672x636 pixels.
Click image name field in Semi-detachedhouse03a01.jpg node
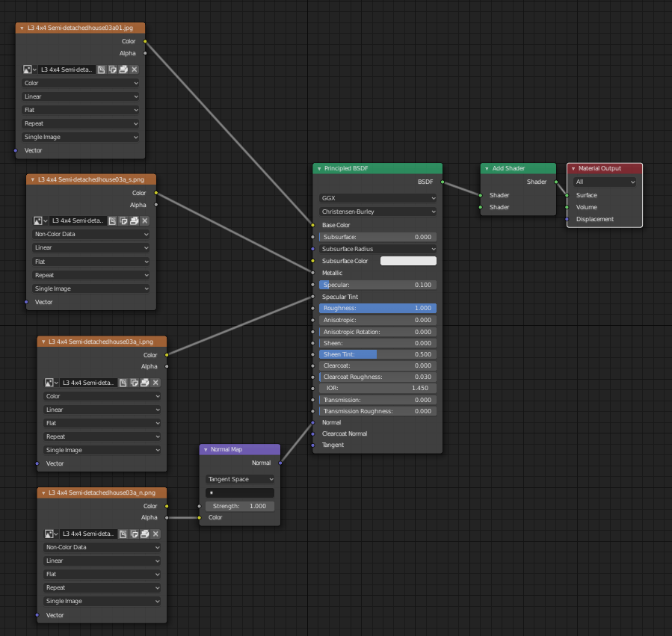67,70
